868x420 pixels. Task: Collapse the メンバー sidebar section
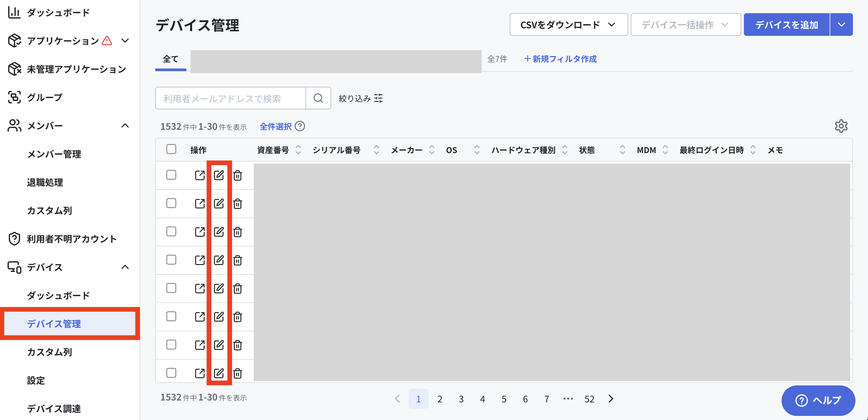click(125, 126)
